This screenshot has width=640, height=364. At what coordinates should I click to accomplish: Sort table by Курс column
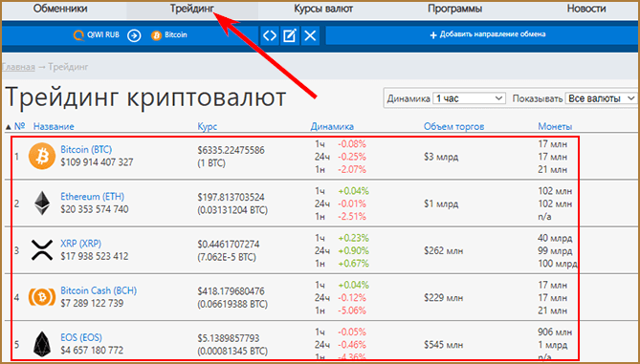pos(207,126)
